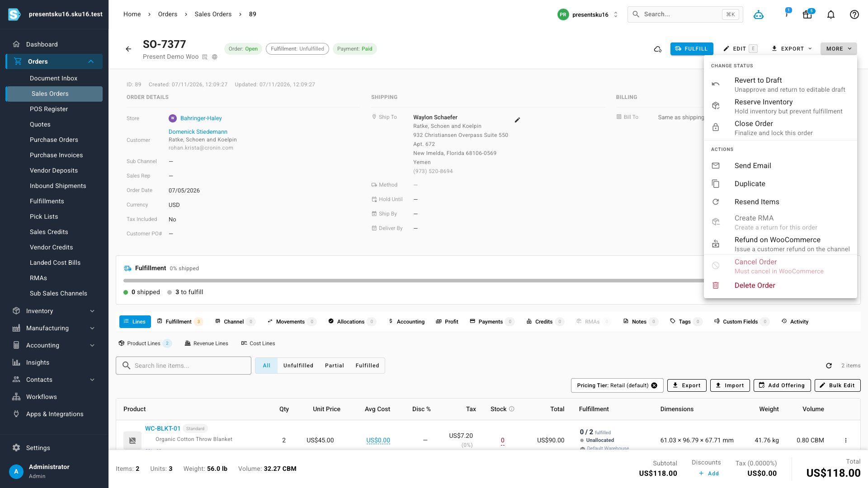868x488 pixels.
Task: Focus the global Search box
Action: 684,14
